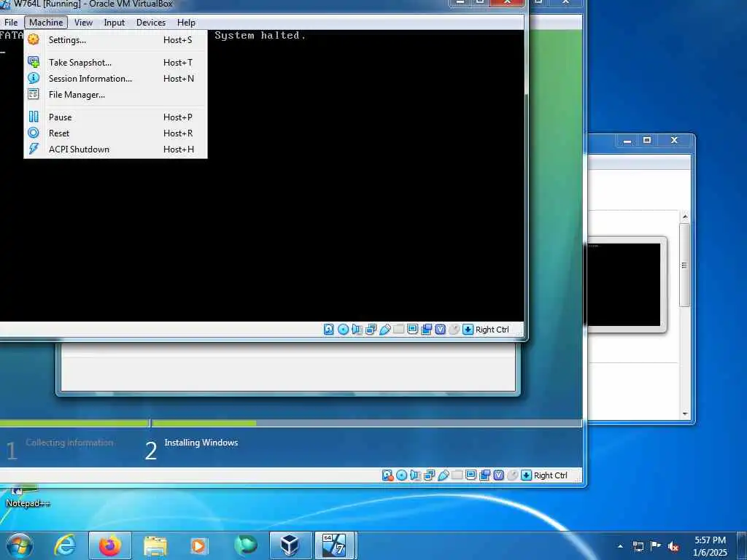The width and height of the screenshot is (747, 560).
Task: Open Windows Explorer from the taskbar
Action: pos(155,545)
